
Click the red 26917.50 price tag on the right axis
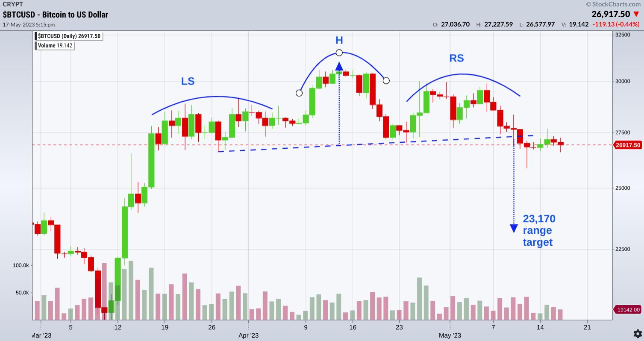tap(627, 145)
